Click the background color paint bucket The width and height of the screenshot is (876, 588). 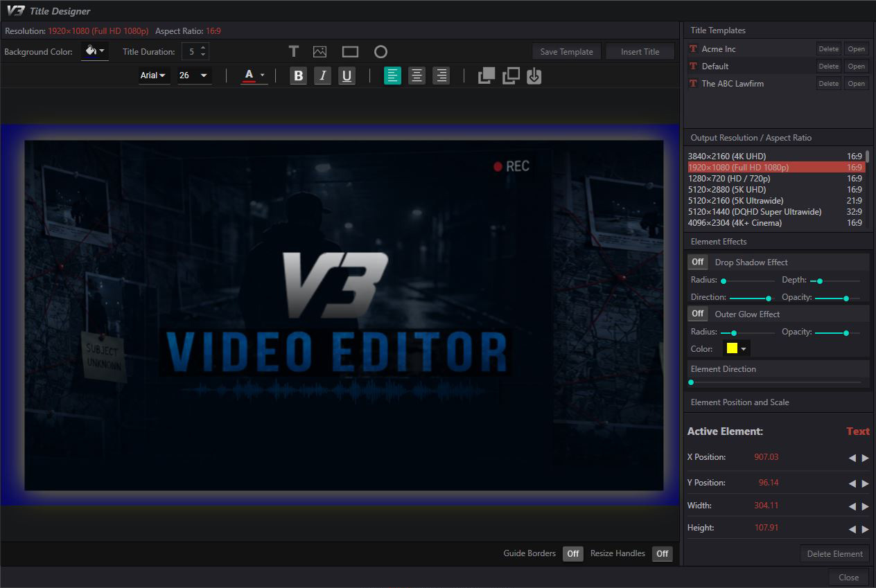90,51
